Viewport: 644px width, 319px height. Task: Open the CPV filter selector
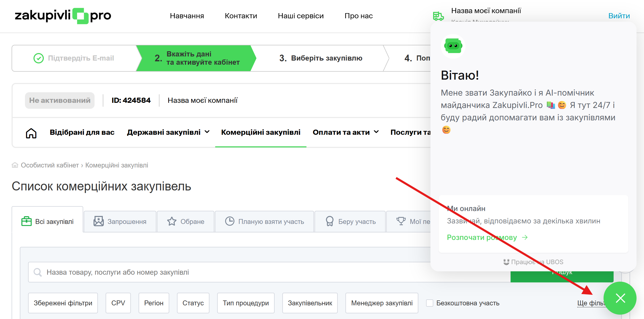coord(118,303)
